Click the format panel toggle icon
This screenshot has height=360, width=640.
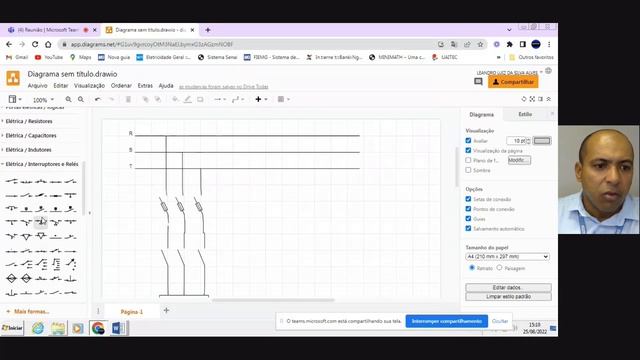pyautogui.click(x=540, y=99)
